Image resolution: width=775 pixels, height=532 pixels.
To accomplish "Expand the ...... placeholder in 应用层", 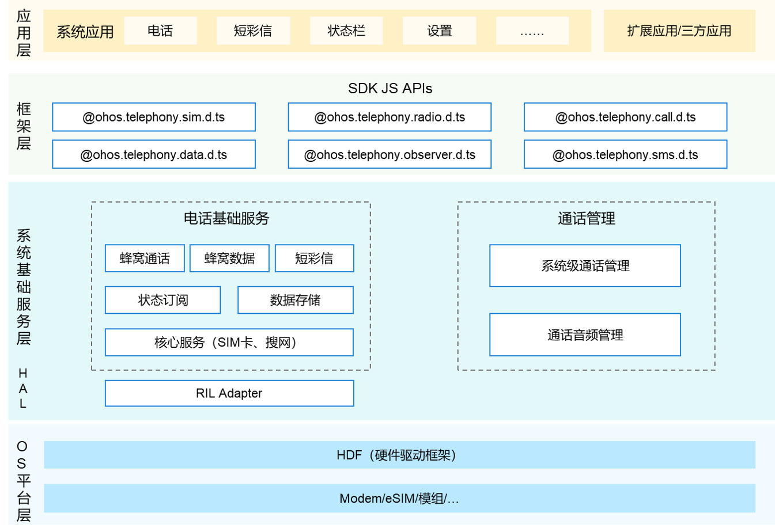I will (532, 31).
